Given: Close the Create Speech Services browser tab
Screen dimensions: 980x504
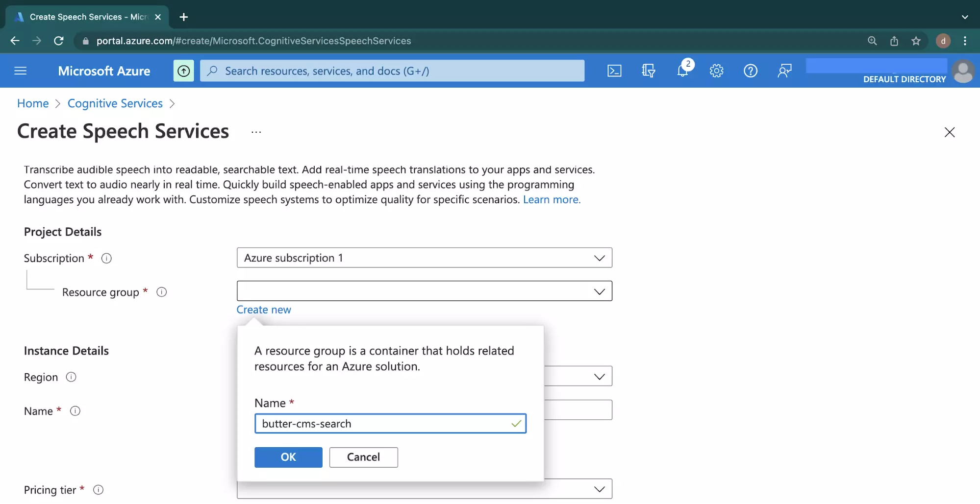Looking at the screenshot, I should [x=158, y=17].
